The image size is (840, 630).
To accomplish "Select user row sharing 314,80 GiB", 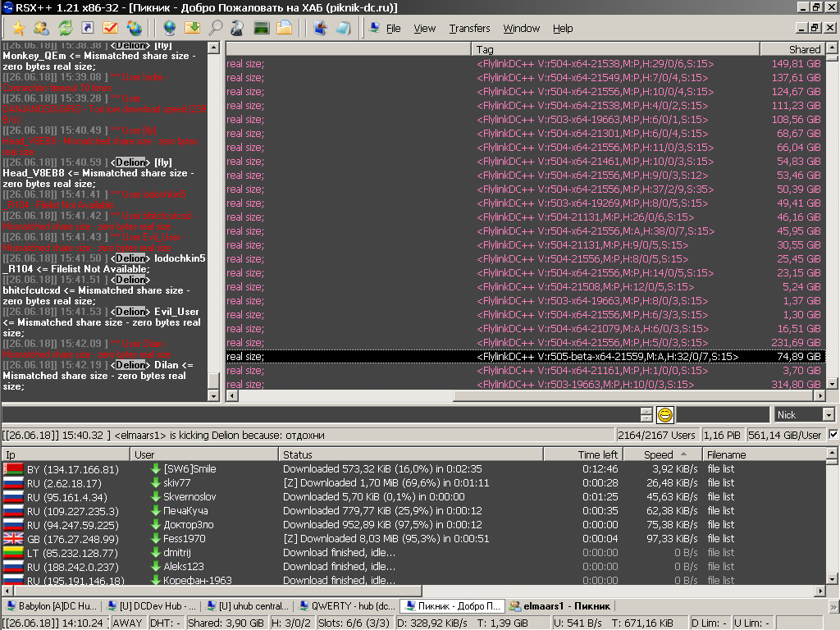I will [x=526, y=384].
